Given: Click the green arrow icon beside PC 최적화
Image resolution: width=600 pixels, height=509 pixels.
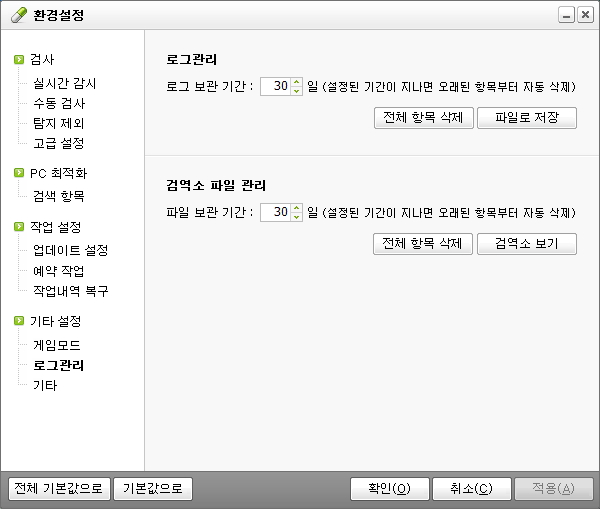Looking at the screenshot, I should pos(19,173).
